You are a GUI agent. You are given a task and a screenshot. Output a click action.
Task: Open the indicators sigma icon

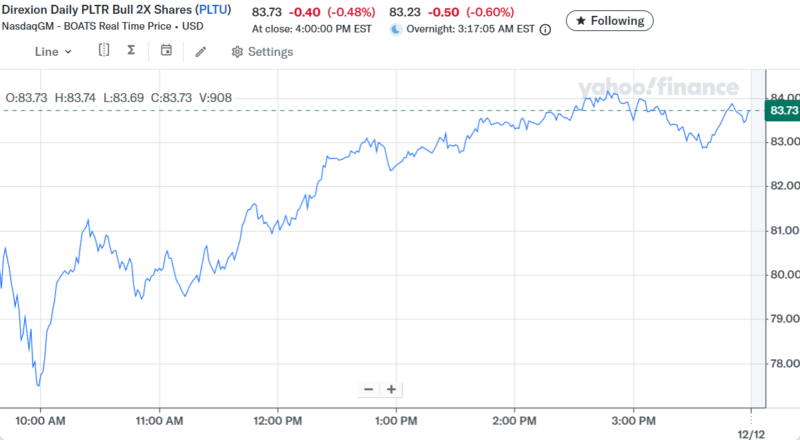click(x=132, y=50)
